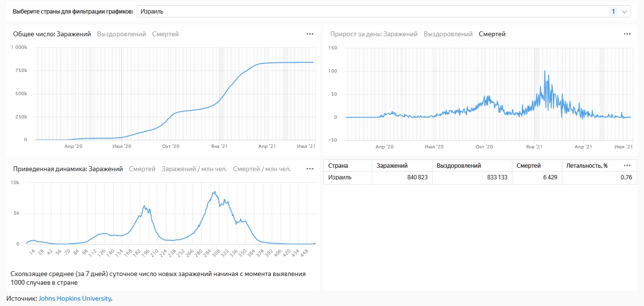The height and width of the screenshot is (306, 644).
Task: Expand the country filter dropdown arrow
Action: click(x=624, y=12)
